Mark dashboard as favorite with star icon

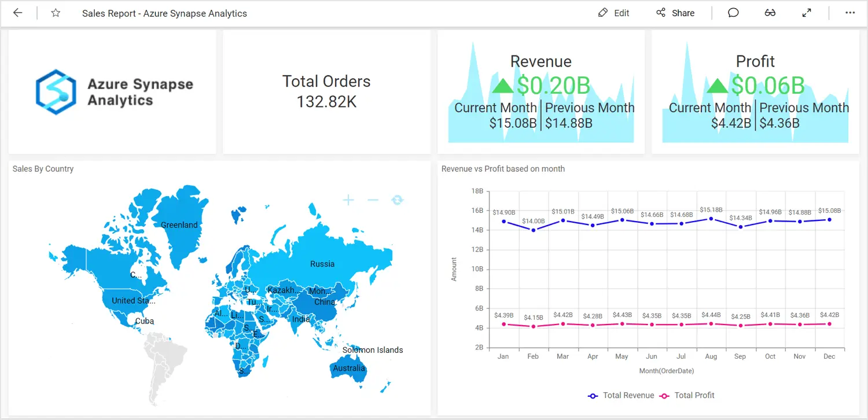(56, 13)
